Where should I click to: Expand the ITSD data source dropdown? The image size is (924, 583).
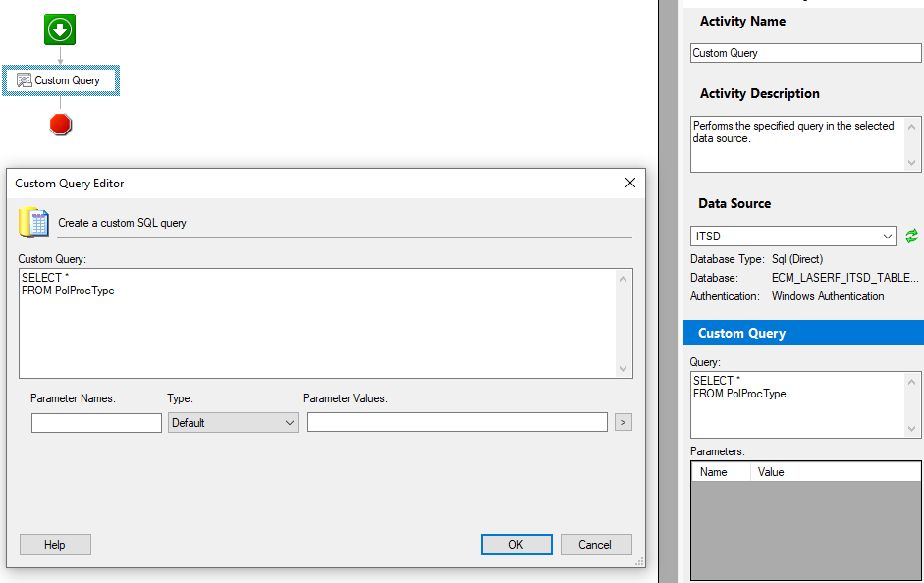792,237
